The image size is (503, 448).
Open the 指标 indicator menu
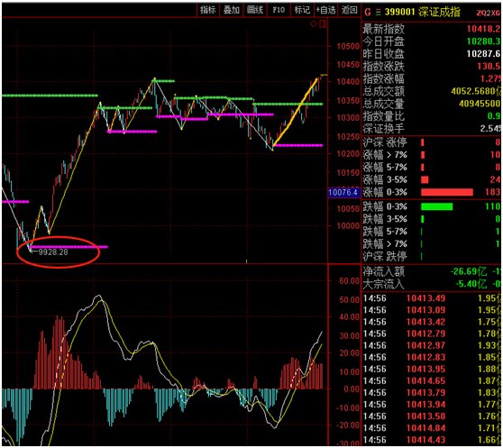(207, 10)
